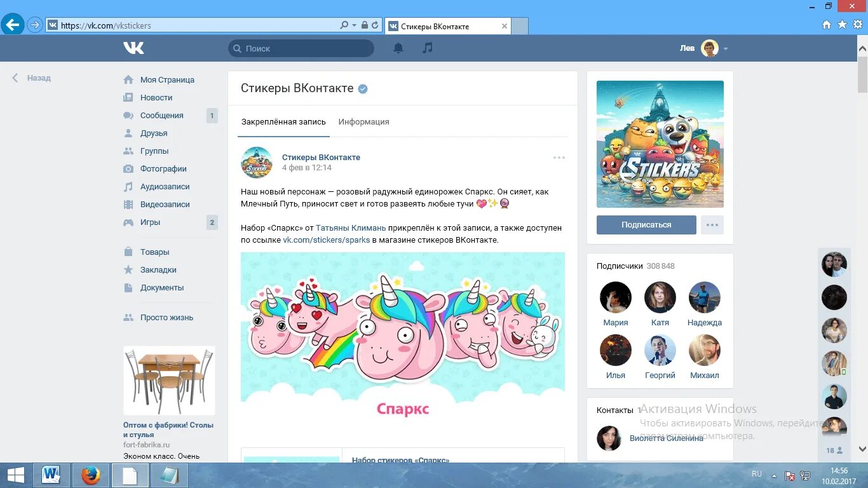Image resolution: width=868 pixels, height=488 pixels.
Task: Open online friends counter 18
Action: [834, 451]
